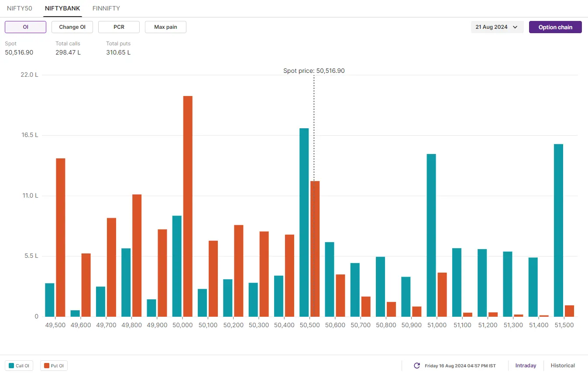This screenshot has height=373, width=588.
Task: Click the 50,900 strike call OI bar
Action: (x=406, y=297)
